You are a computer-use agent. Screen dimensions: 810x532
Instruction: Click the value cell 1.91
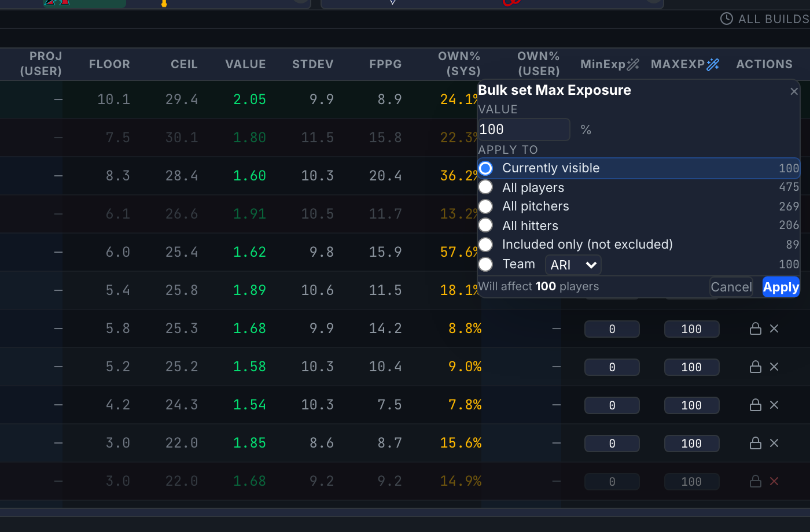click(249, 214)
